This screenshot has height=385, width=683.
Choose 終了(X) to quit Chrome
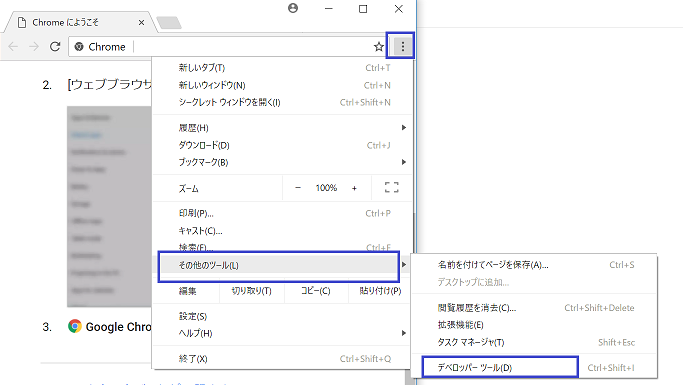tap(282, 359)
